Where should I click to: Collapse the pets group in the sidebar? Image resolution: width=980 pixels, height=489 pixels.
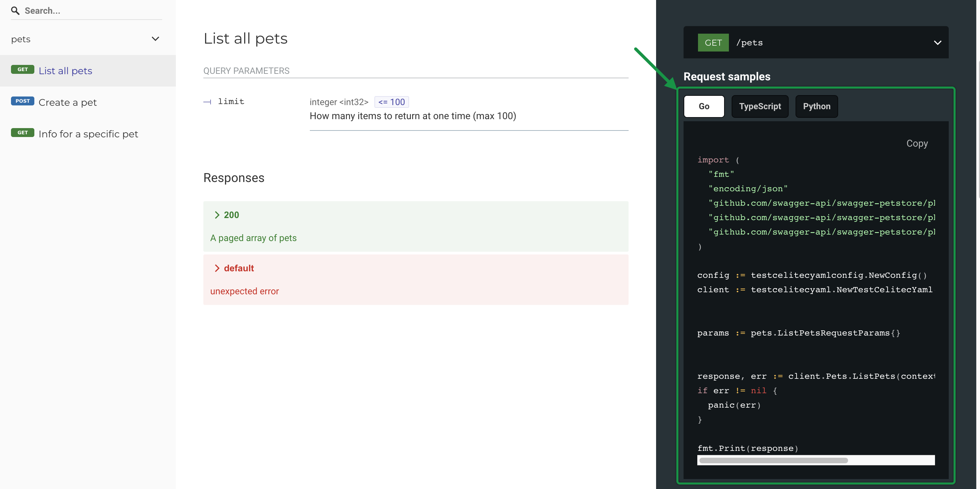(155, 39)
